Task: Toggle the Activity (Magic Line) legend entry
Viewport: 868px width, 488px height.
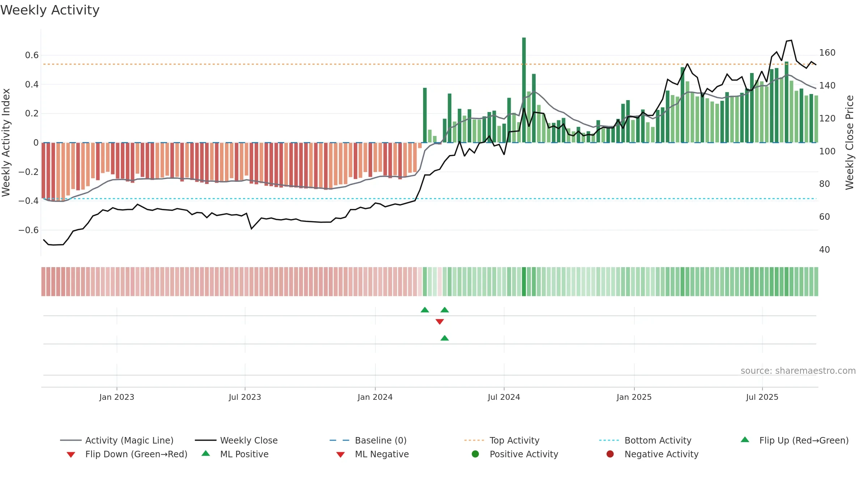Action: (117, 440)
